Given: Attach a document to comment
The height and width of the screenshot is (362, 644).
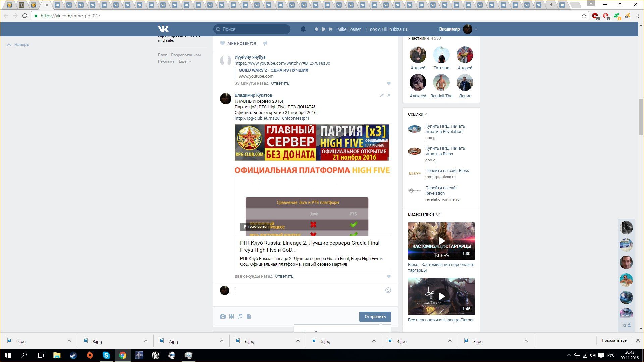Looking at the screenshot, I should click(249, 316).
